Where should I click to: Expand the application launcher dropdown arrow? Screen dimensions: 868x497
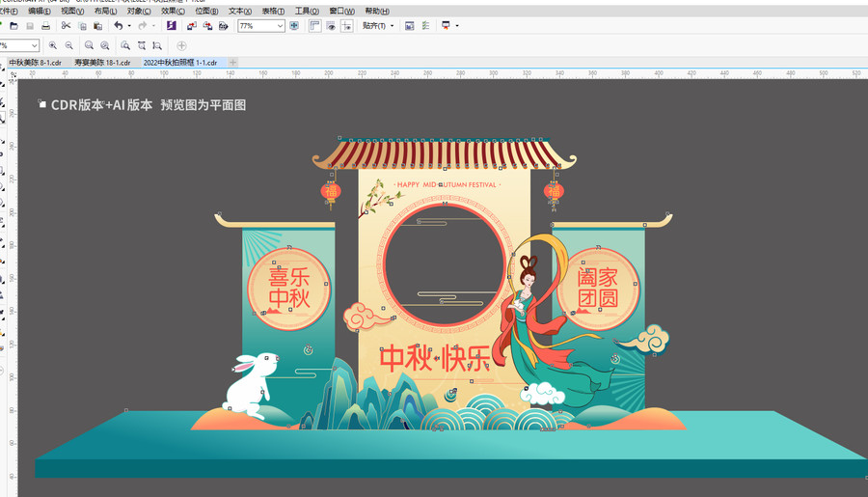tap(457, 25)
